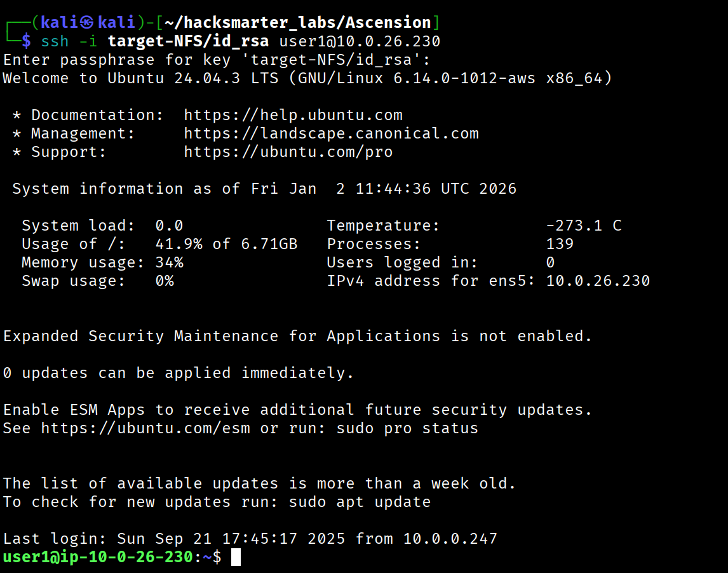Click the 'Enter passphrase for key' line
The image size is (728, 573).
point(217,60)
